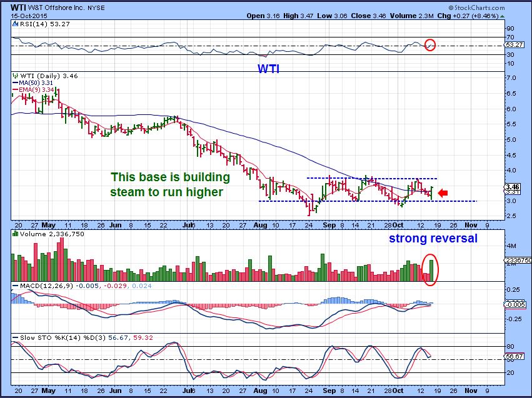Screen dimensions: 532x398
Task: Click the Chg +0.27 (+8.46%) value
Action: (468, 16)
